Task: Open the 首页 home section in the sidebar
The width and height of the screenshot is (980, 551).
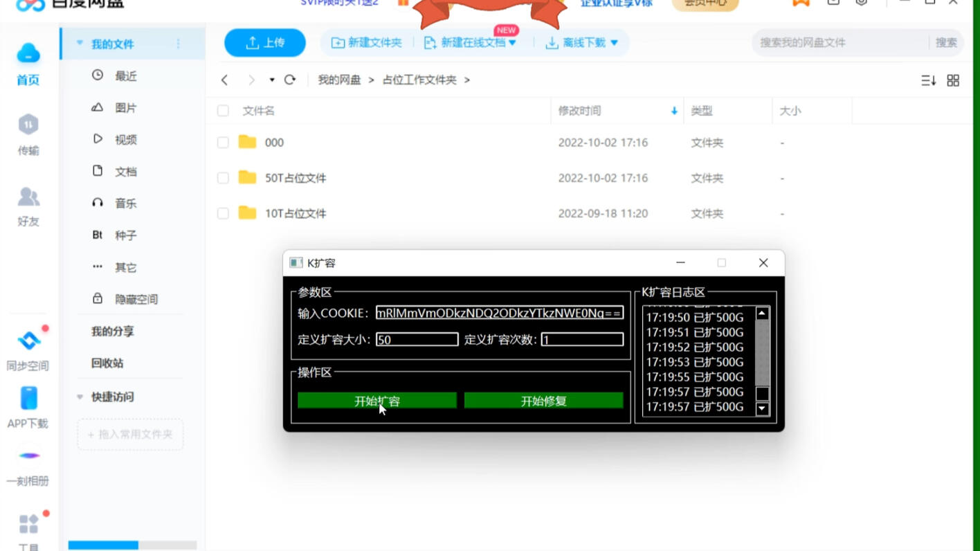Action: pyautogui.click(x=28, y=64)
